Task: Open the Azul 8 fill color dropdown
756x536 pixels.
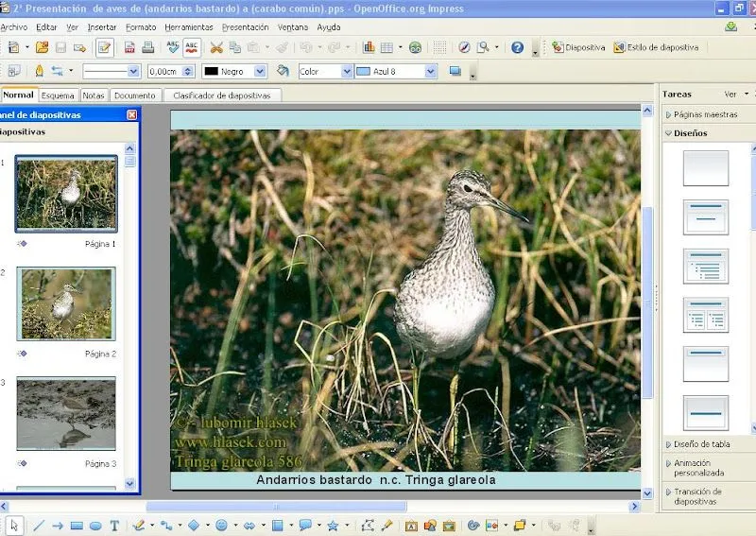Action: click(x=431, y=72)
